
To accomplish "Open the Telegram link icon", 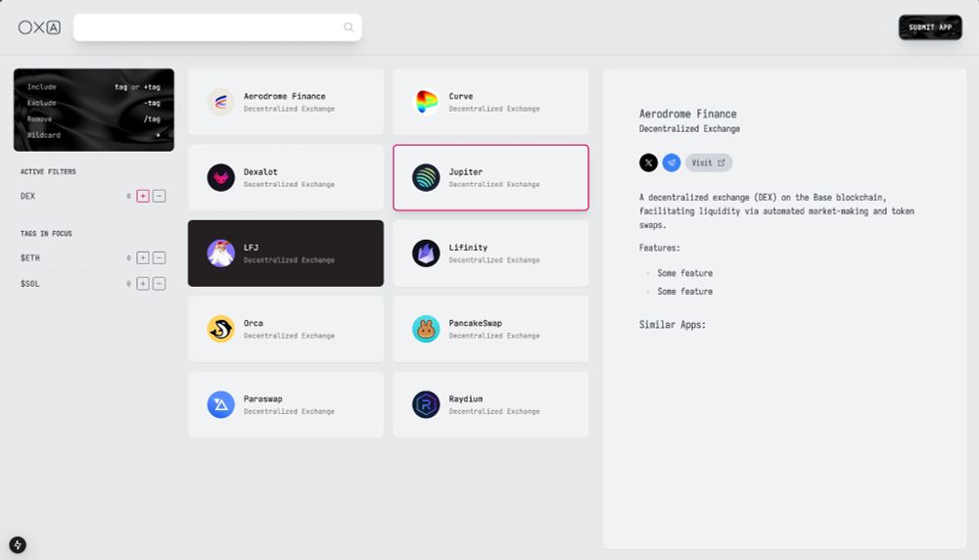I will 672,163.
